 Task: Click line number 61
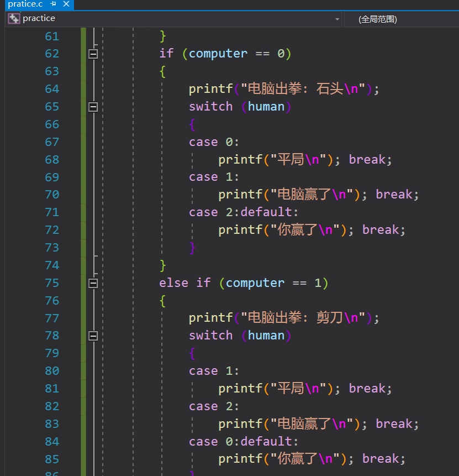coord(52,36)
